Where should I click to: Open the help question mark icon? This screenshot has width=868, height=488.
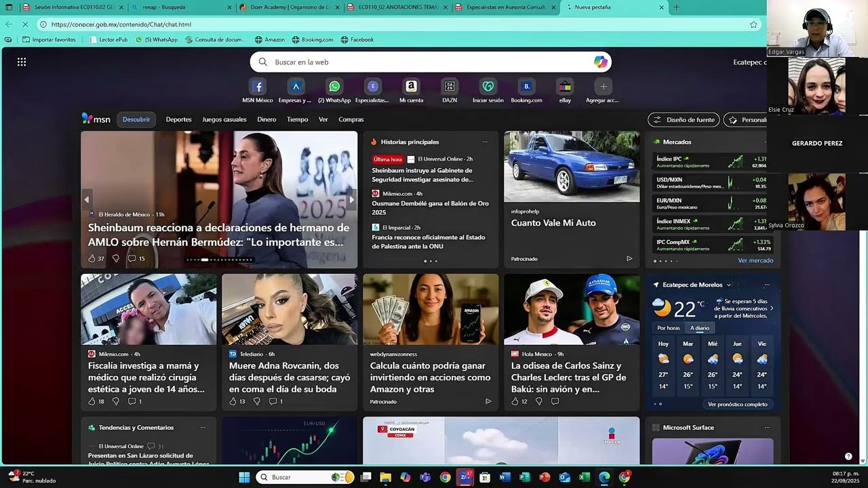(848, 456)
